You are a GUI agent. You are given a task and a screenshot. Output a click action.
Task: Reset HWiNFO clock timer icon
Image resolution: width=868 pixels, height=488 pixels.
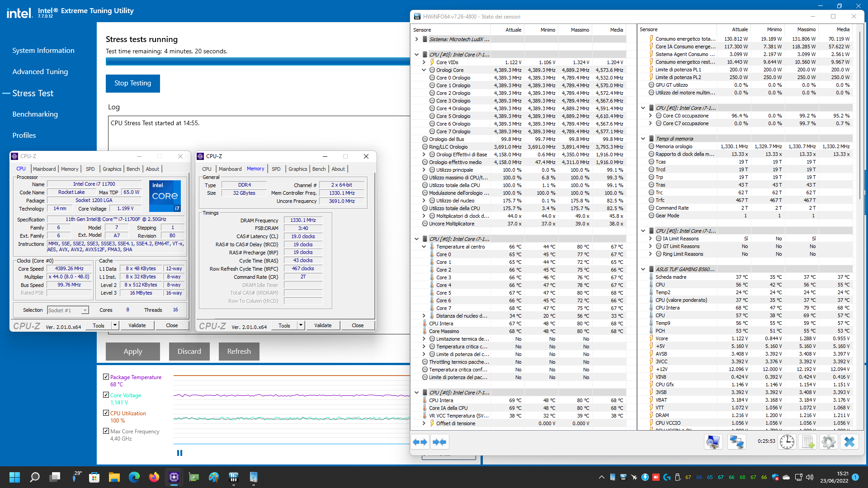click(x=787, y=441)
